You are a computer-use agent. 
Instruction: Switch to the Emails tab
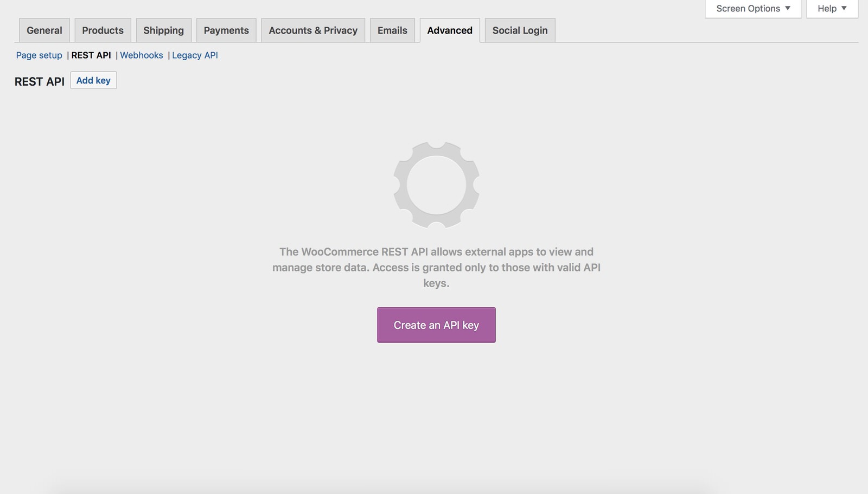pos(392,30)
